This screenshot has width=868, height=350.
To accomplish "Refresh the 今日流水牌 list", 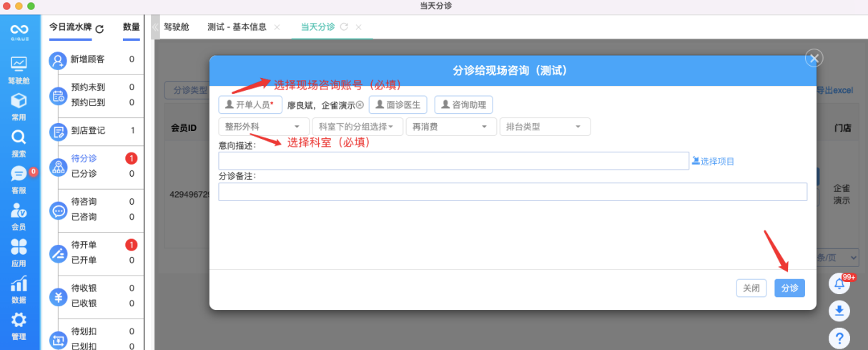I will click(x=99, y=29).
